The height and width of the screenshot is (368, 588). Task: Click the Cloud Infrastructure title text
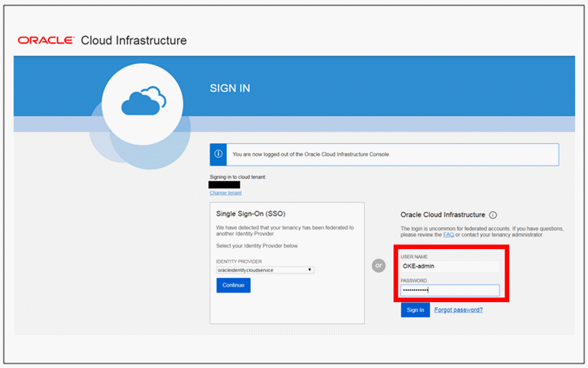(x=134, y=40)
